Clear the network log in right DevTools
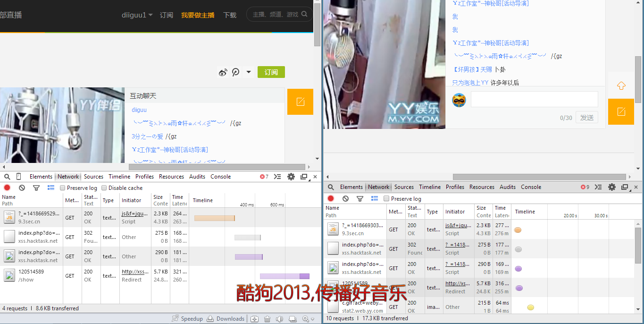 [x=345, y=199]
